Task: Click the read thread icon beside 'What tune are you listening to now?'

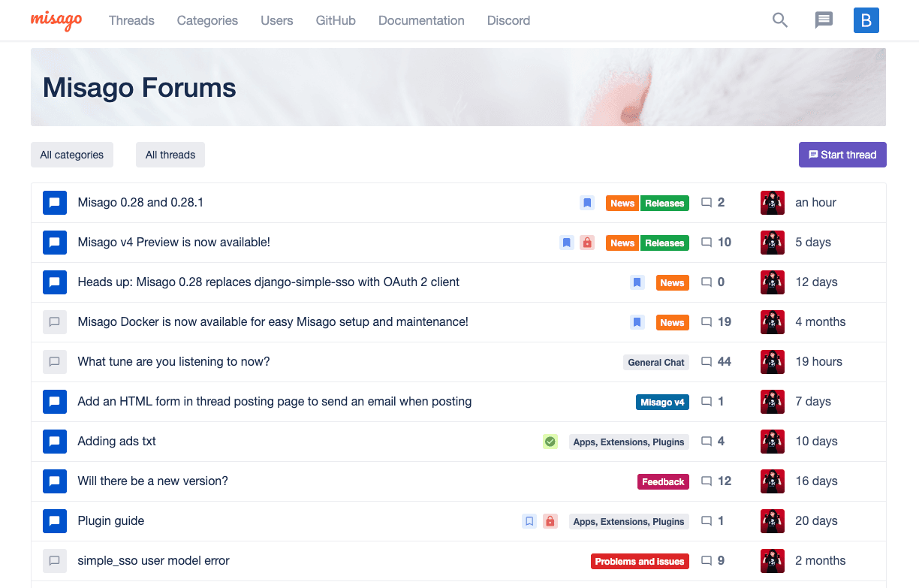Action: coord(55,362)
